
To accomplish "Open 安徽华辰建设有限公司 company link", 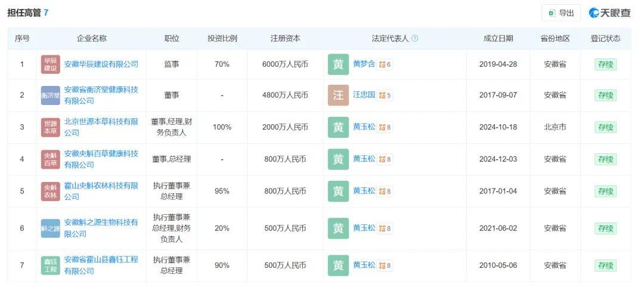I will click(101, 64).
